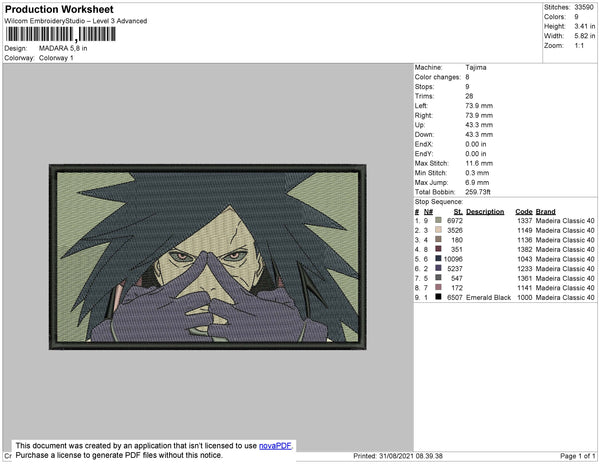Select the navy swatch for stop 5
The height and width of the screenshot is (464, 600).
coord(439,259)
